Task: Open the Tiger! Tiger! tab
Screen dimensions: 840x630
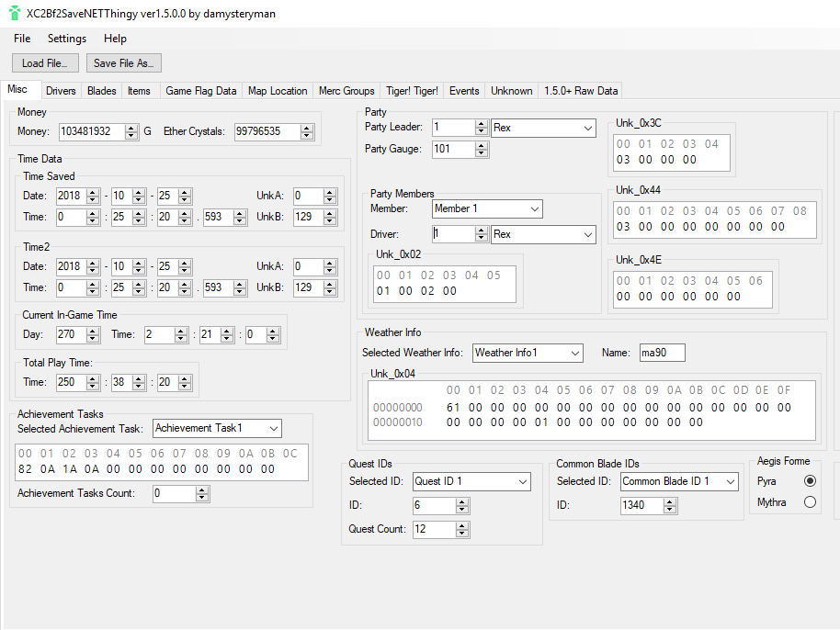Action: click(412, 91)
